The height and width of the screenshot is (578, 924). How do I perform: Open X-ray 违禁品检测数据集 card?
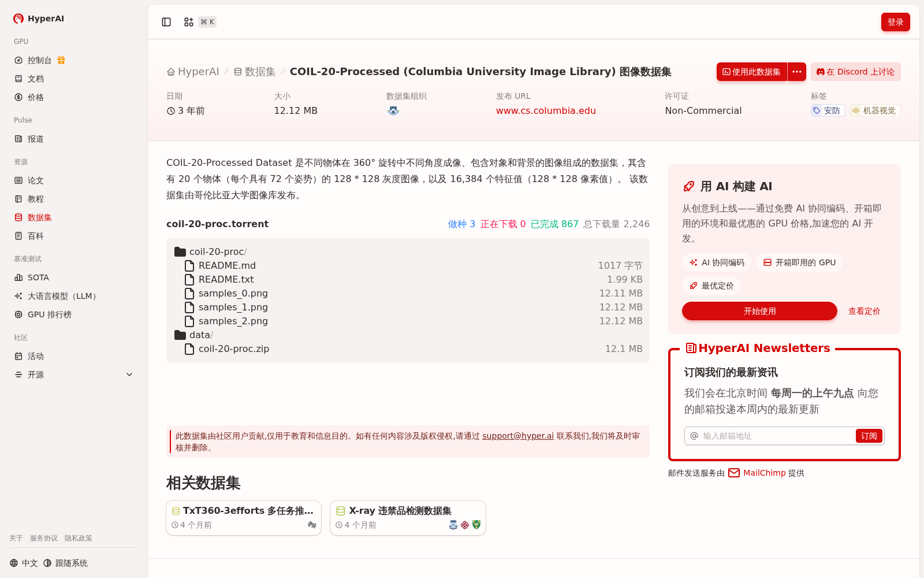[408, 518]
